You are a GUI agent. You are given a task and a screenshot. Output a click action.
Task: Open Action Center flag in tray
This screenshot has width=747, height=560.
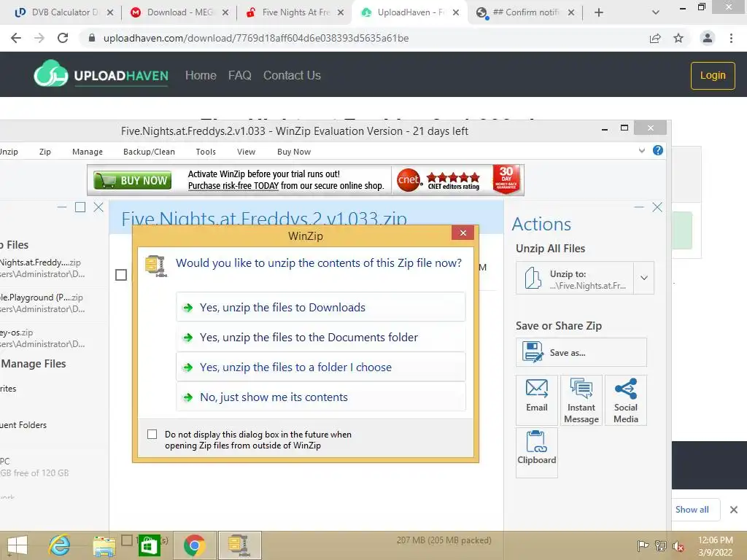pyautogui.click(x=643, y=545)
